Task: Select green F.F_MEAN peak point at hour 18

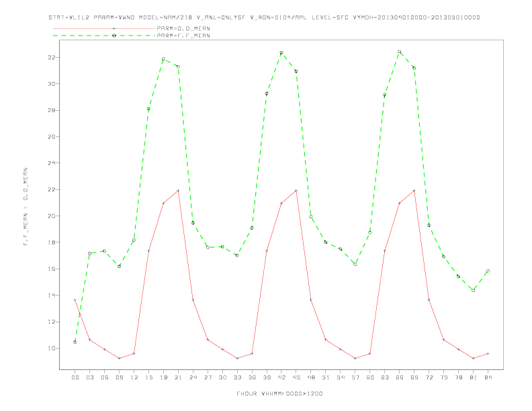Action: click(163, 59)
